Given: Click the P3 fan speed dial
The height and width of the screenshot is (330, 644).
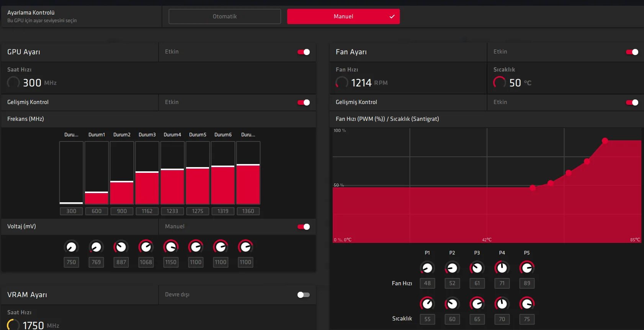Looking at the screenshot, I should (x=477, y=268).
